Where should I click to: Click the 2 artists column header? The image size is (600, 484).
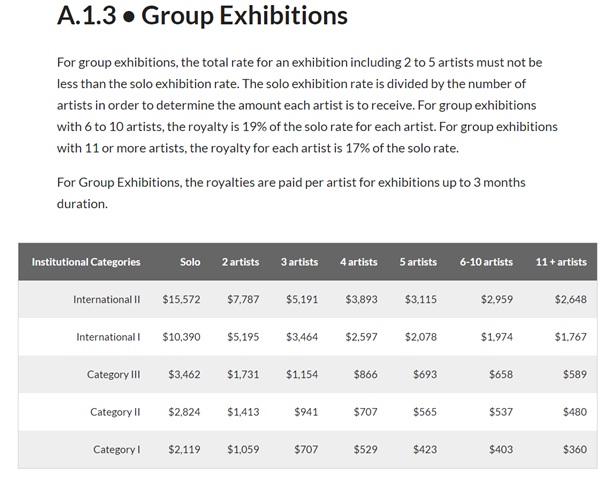(x=240, y=262)
